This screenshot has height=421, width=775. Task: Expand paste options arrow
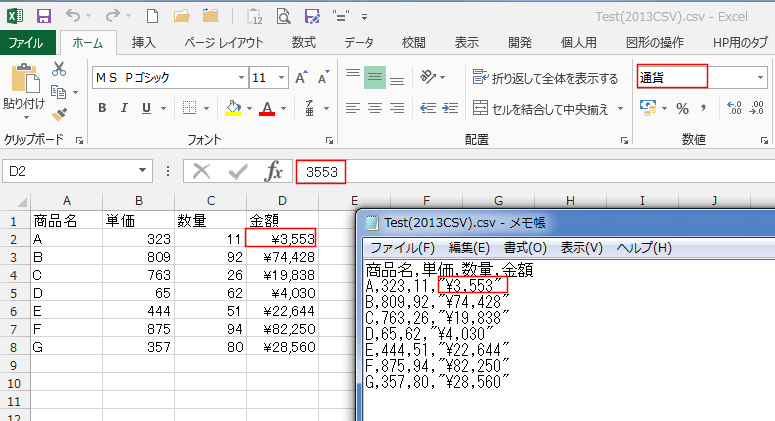tap(26, 118)
